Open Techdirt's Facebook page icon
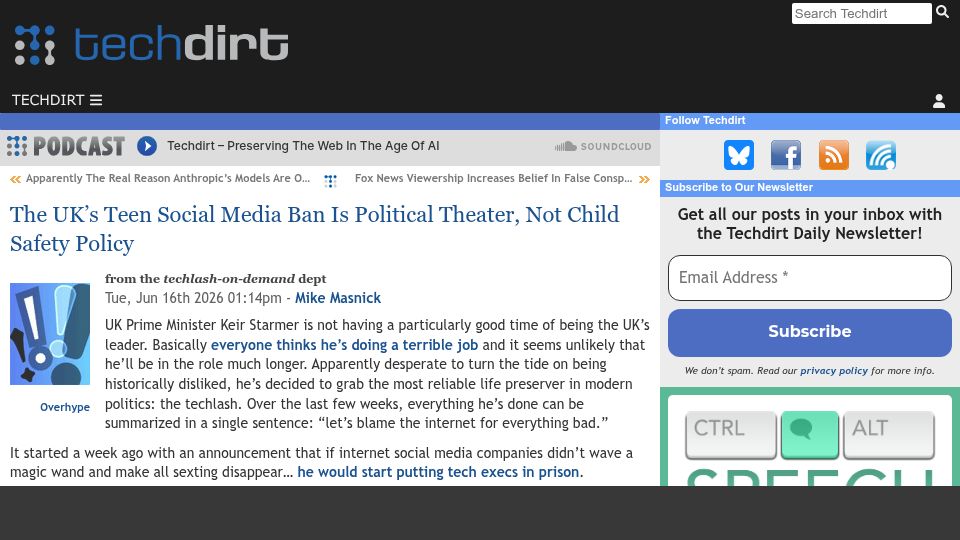Image resolution: width=960 pixels, height=540 pixels. pyautogui.click(x=786, y=155)
